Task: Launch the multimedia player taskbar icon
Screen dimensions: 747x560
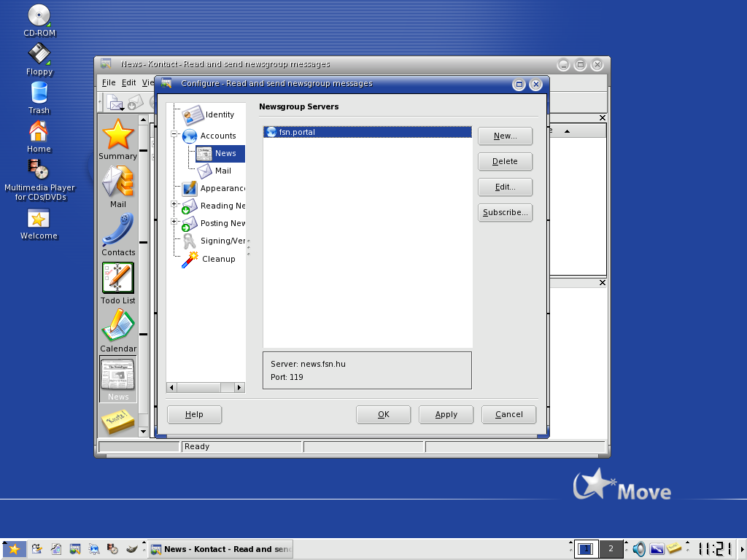Action: pos(112,549)
